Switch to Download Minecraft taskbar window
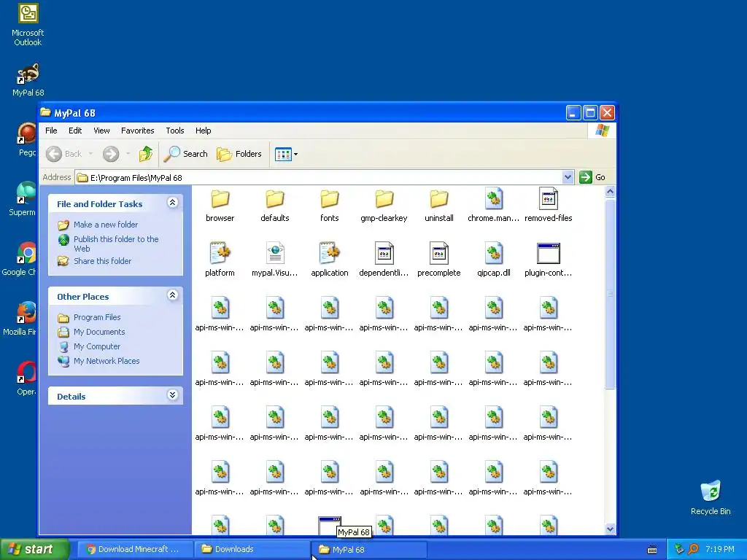Viewport: 747px width, 560px height. click(135, 549)
